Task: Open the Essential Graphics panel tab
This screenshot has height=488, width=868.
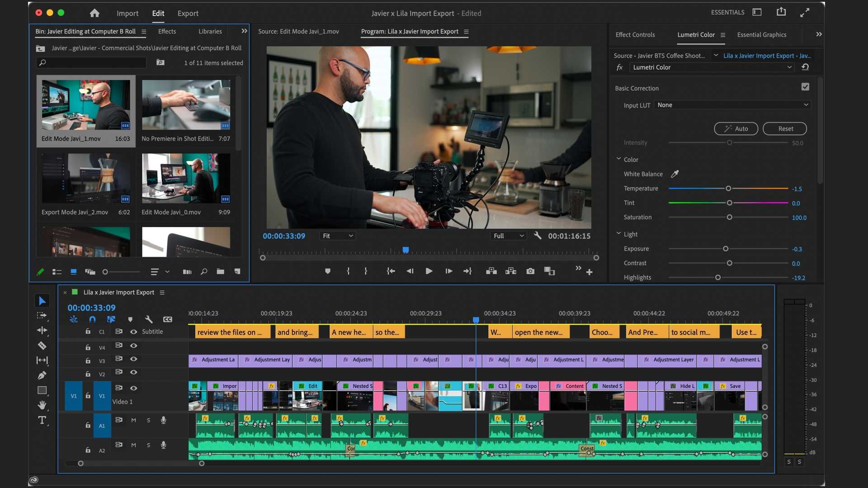Action: pos(761,35)
